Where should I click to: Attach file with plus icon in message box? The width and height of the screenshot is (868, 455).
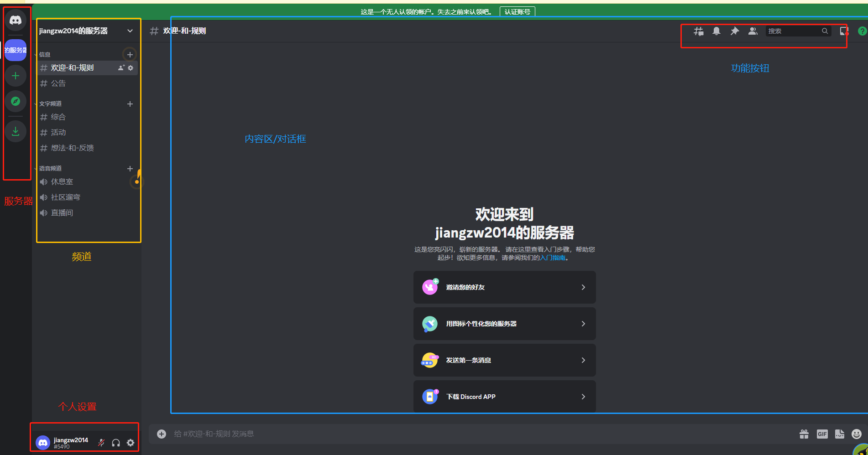pos(162,434)
